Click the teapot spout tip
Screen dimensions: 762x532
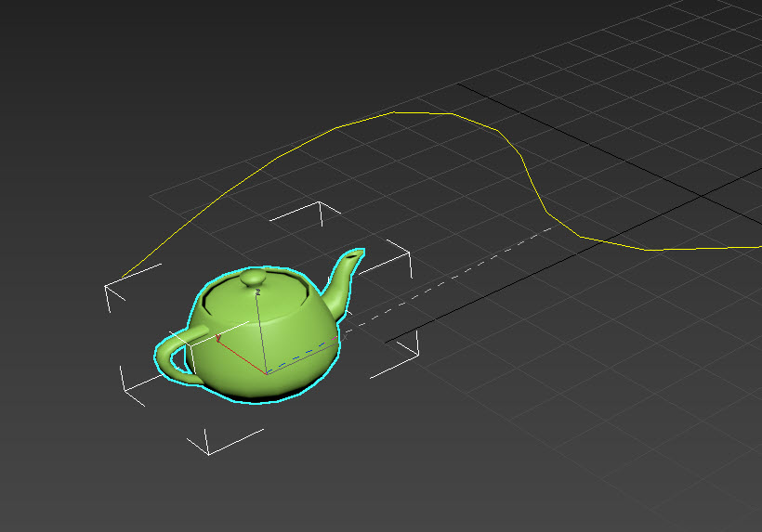tap(355, 253)
